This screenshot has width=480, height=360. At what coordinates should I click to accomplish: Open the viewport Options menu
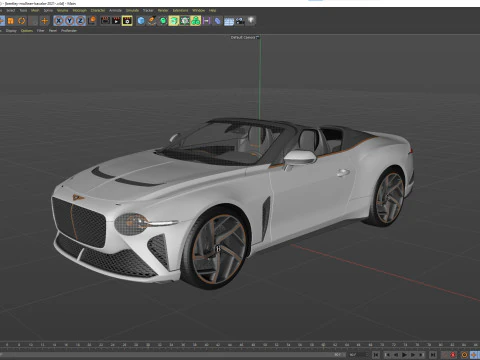pyautogui.click(x=27, y=31)
